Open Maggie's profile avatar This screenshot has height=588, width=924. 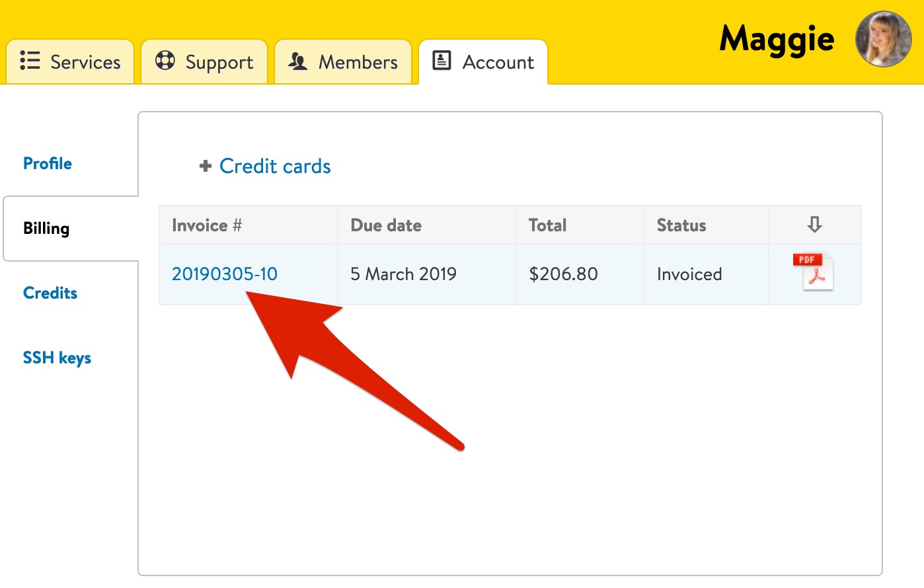[x=884, y=39]
